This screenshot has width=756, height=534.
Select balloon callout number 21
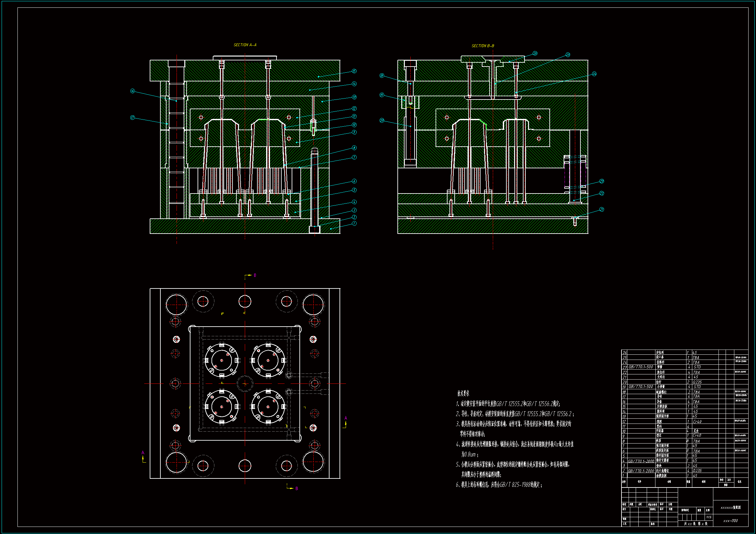[601, 209]
